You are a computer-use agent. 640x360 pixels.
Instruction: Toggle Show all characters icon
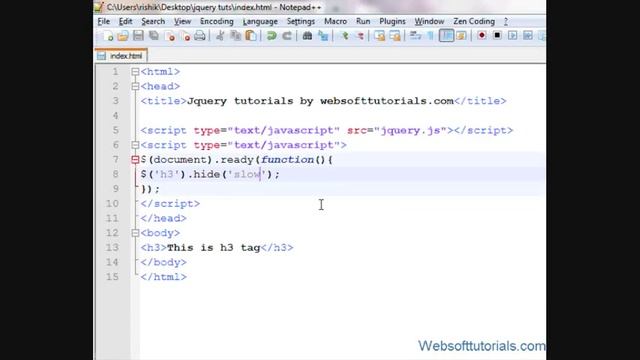430,36
